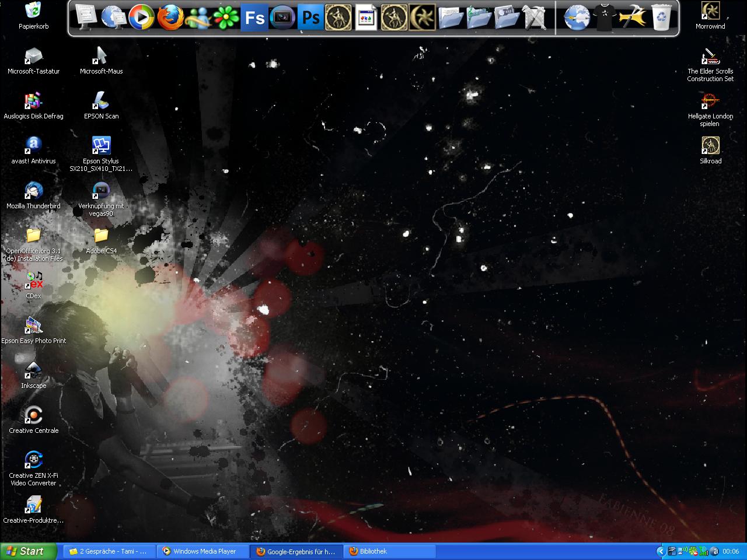Screen dimensions: 747x560
Task: Select the Silkroad desktop shortcut
Action: (x=710, y=149)
